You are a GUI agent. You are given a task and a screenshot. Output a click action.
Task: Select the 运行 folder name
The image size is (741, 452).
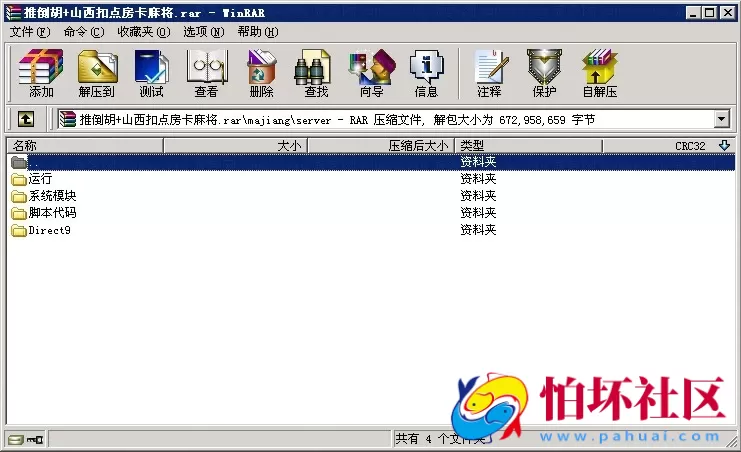40,179
